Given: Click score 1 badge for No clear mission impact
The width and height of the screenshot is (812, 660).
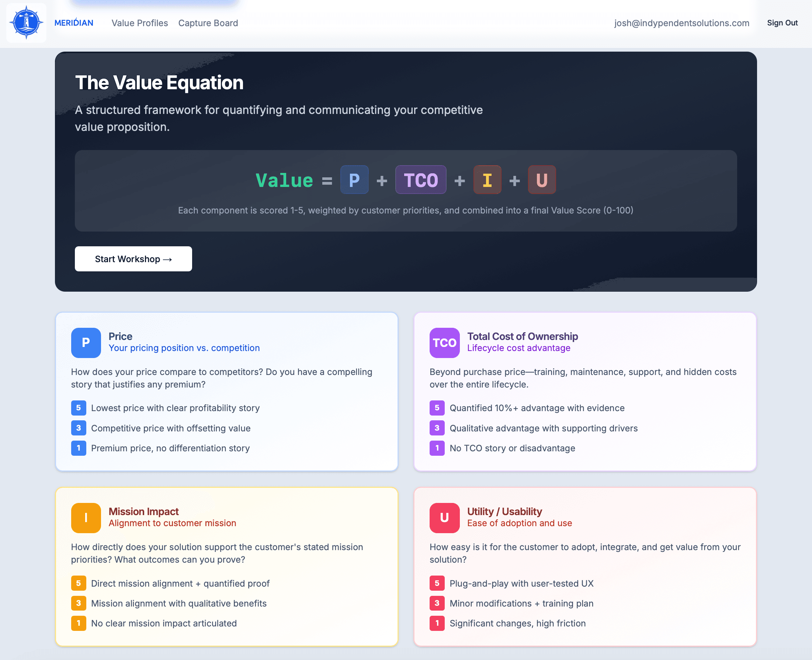Looking at the screenshot, I should (x=78, y=623).
